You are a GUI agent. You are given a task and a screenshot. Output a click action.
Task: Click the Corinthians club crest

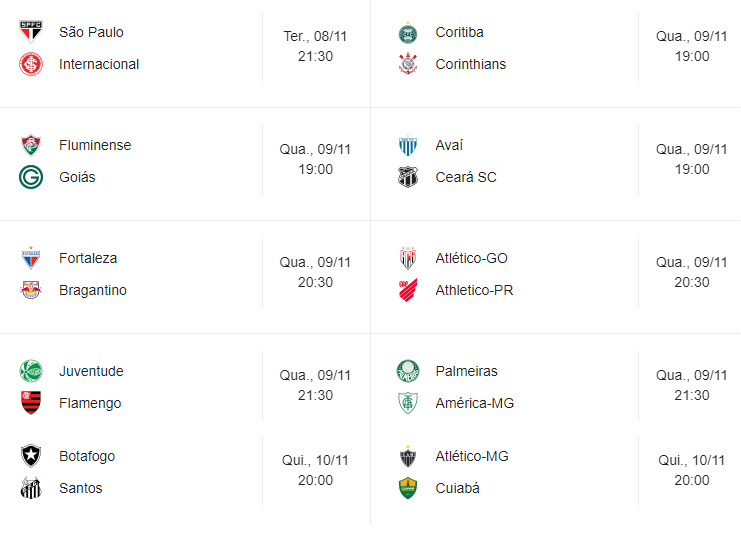[408, 64]
